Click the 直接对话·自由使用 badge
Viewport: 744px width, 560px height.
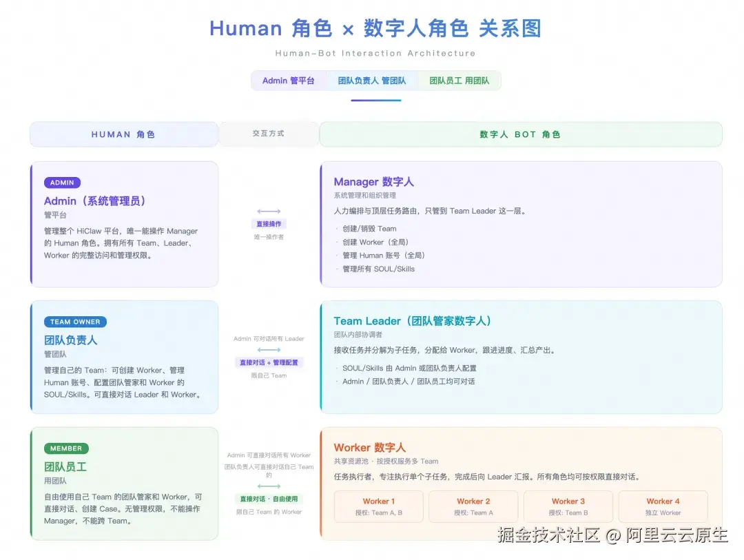click(x=268, y=497)
